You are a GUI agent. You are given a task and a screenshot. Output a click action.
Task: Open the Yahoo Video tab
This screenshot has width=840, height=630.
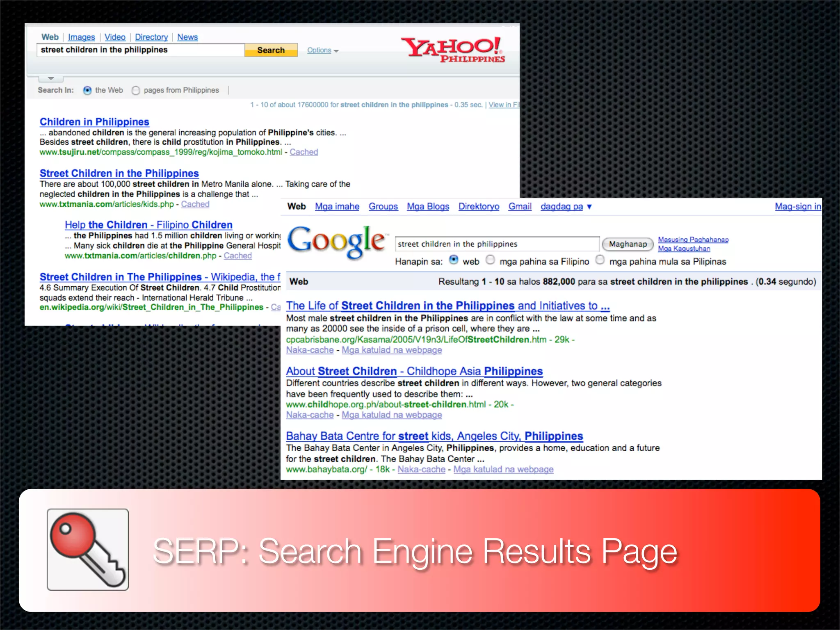click(x=115, y=37)
